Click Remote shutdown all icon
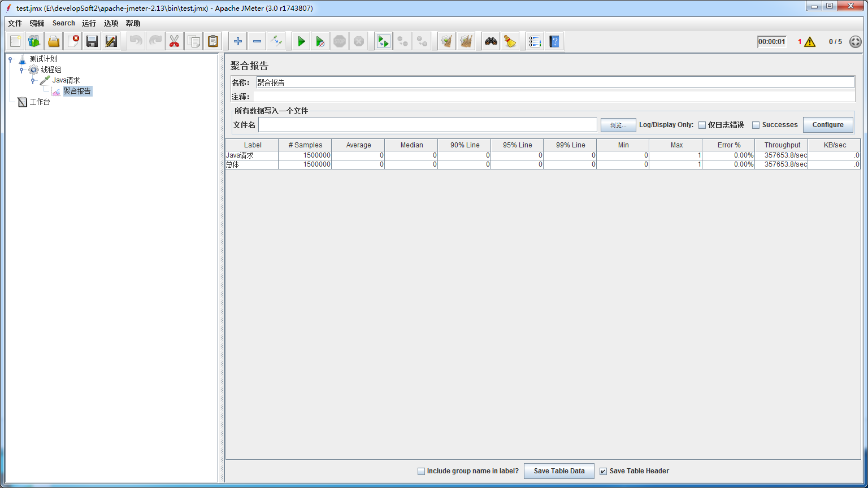Image resolution: width=868 pixels, height=488 pixels. 422,41
